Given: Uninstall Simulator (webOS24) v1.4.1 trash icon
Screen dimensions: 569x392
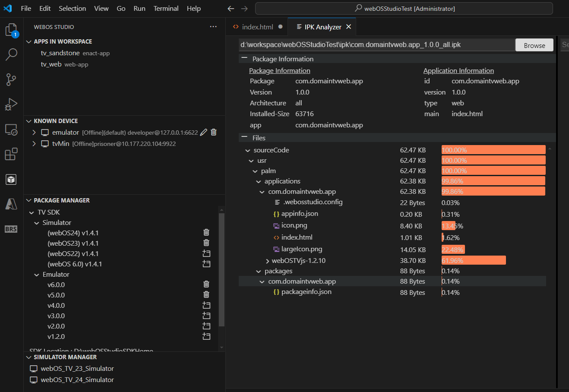Looking at the screenshot, I should [206, 233].
